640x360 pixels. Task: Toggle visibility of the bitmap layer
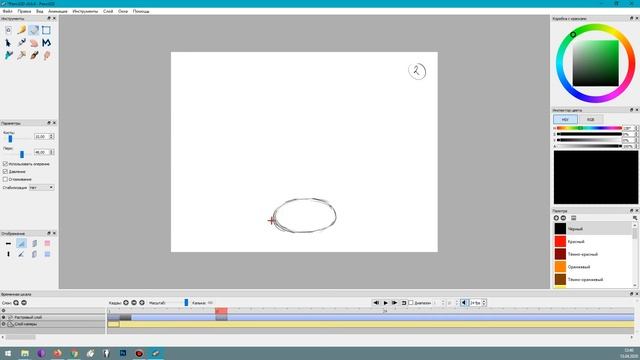click(4, 317)
